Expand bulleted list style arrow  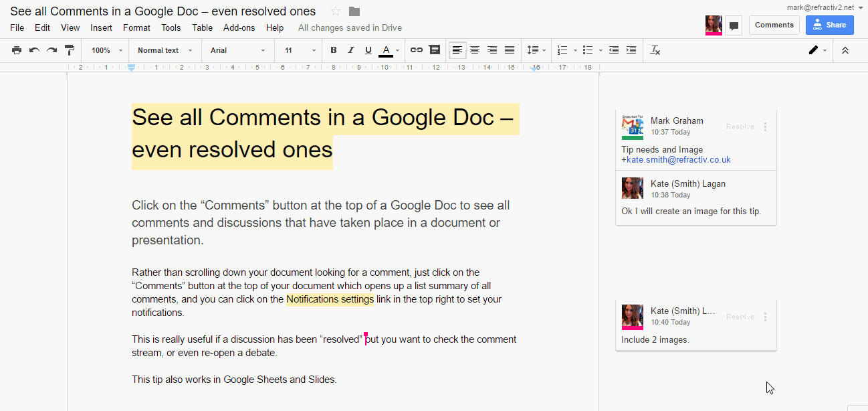pos(601,51)
